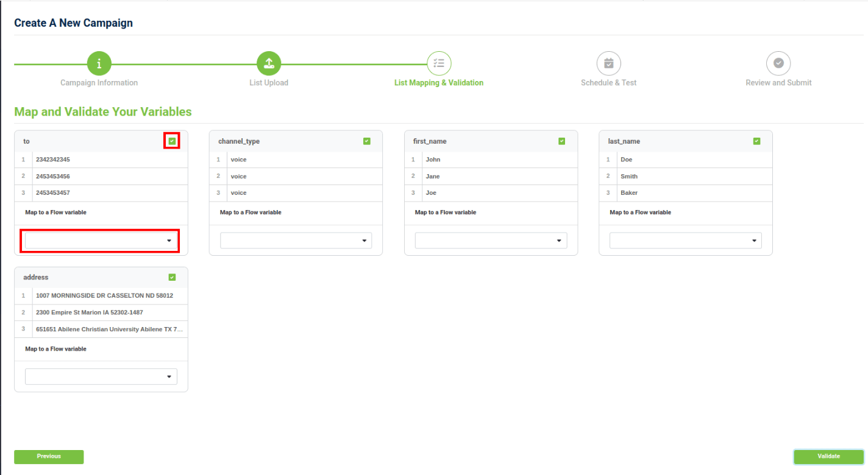This screenshot has height=475, width=868.
Task: Click the Campaign Information step icon
Action: point(99,63)
